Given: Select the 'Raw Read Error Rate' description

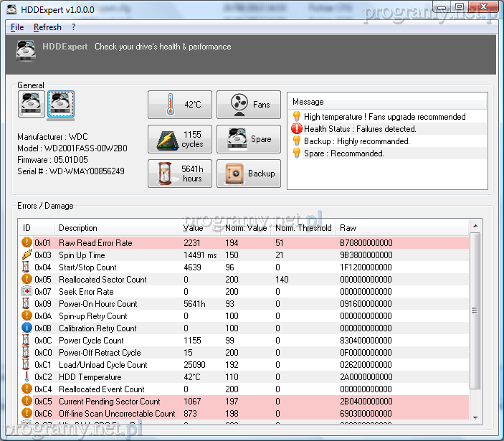Looking at the screenshot, I should (95, 242).
